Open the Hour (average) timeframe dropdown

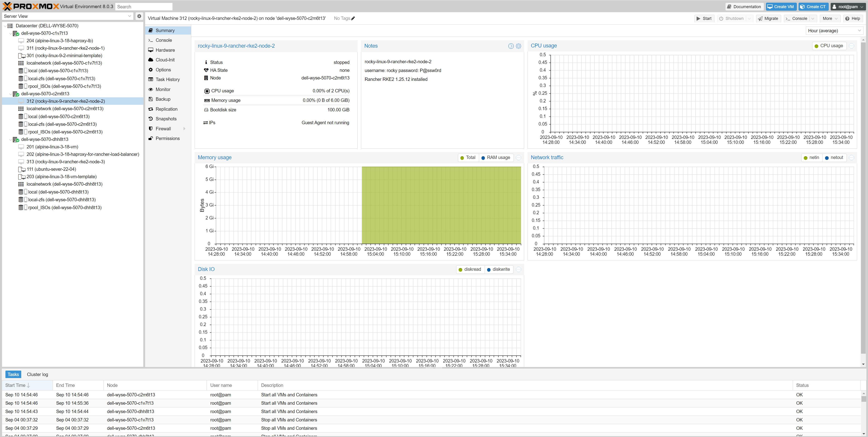[x=834, y=31]
